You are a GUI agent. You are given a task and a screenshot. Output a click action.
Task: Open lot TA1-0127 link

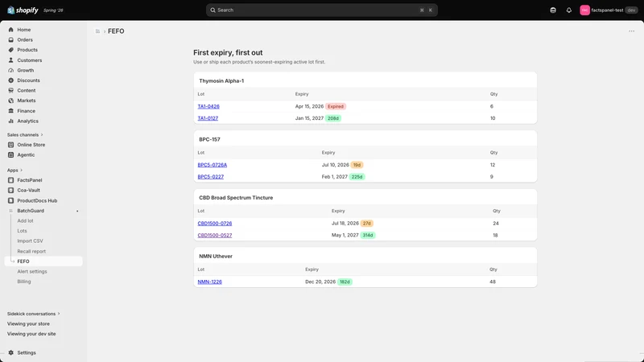pyautogui.click(x=208, y=118)
